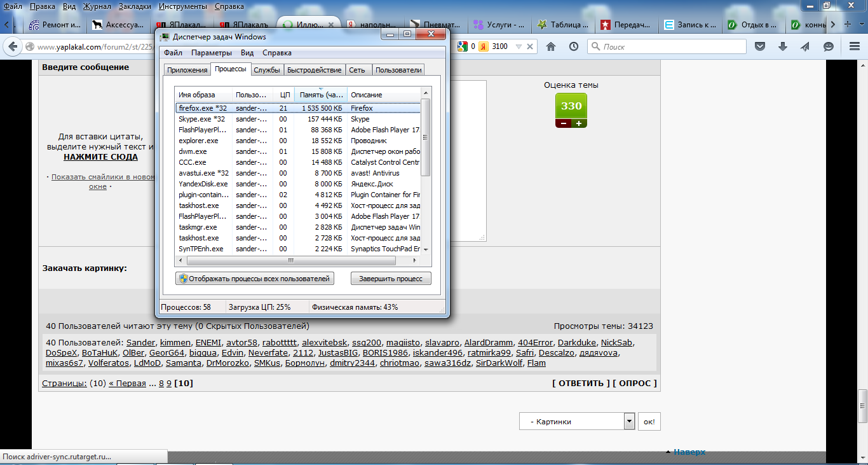The image size is (868, 465).
Task: Click the Наверх link
Action: pos(689,452)
